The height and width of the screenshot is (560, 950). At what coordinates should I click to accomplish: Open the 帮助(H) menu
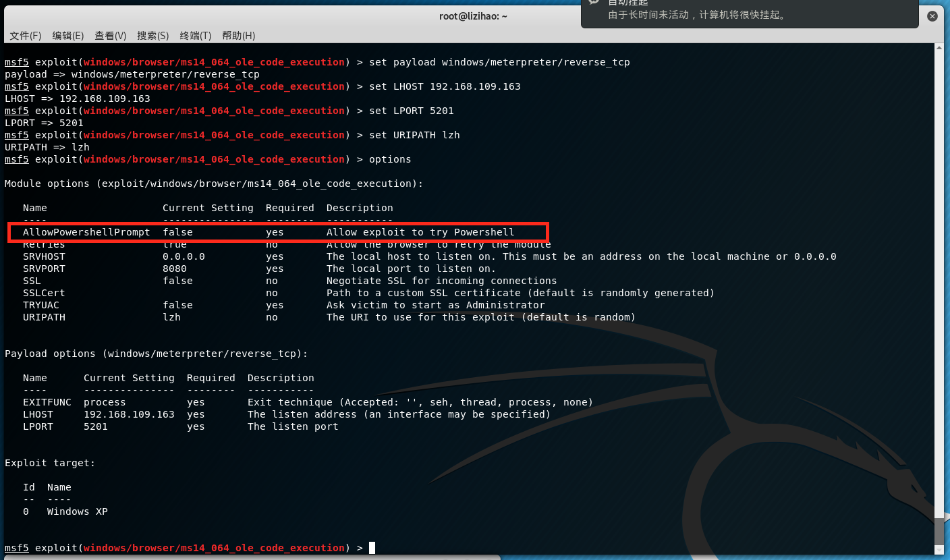[x=238, y=35]
